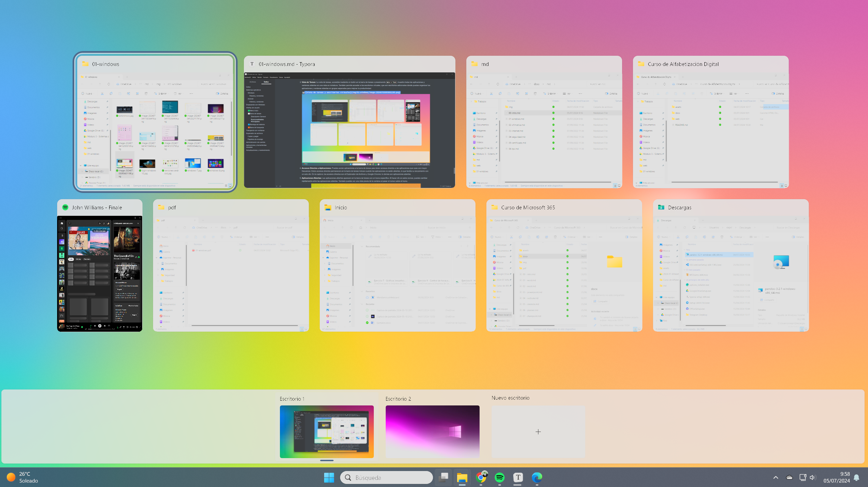This screenshot has height=487, width=868.
Task: Open File Explorer from the taskbar
Action: (x=462, y=477)
